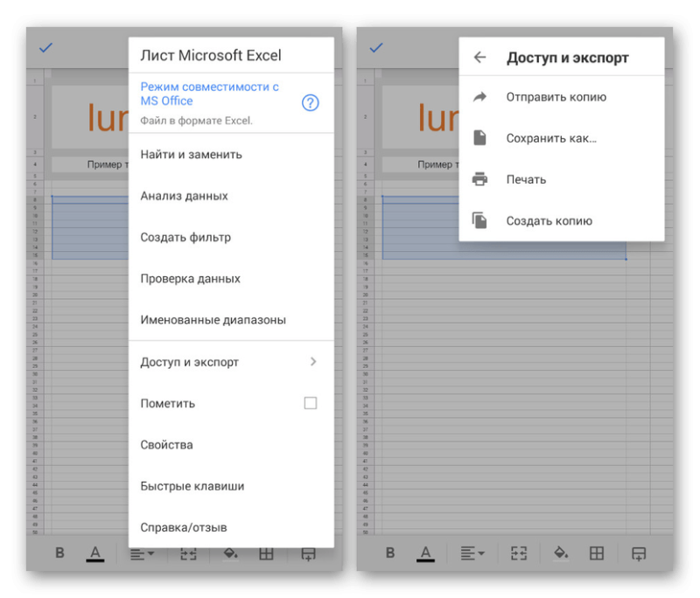Open Именованные диапазоны menu item
The height and width of the screenshot is (598, 700).
tap(231, 320)
